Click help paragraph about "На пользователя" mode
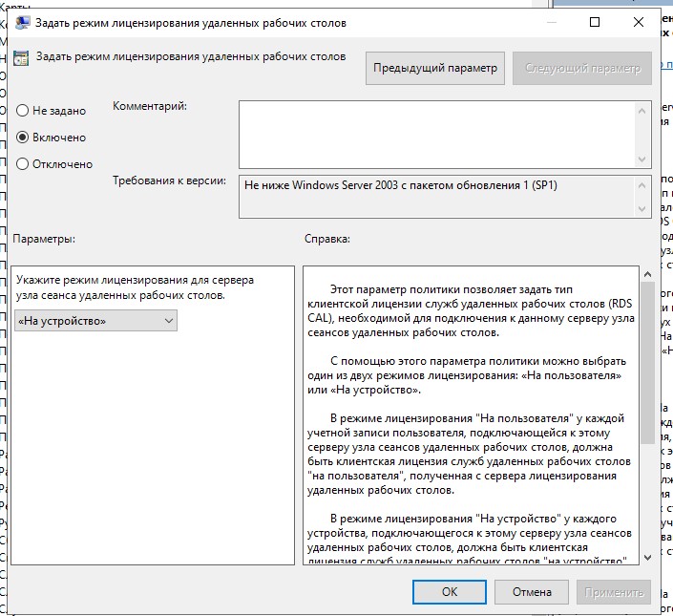 [469, 454]
